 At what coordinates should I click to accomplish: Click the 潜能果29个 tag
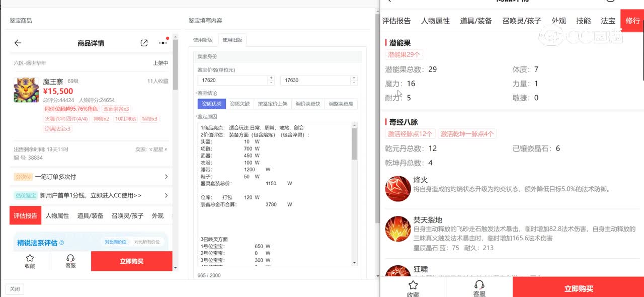point(405,54)
